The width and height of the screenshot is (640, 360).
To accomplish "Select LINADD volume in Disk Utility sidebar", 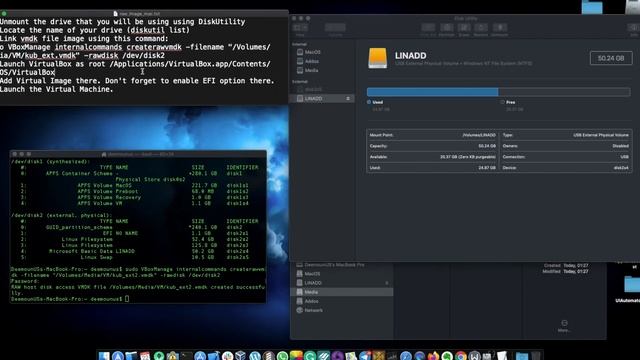I will 322,98.
